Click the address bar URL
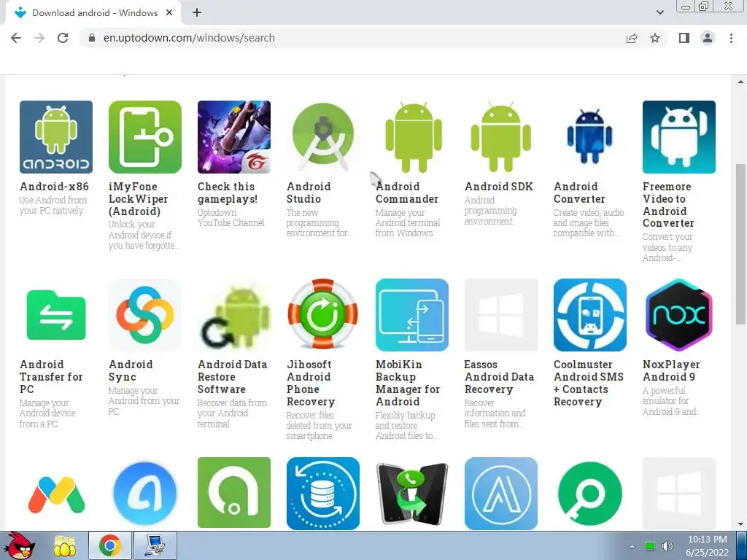Screen dimensions: 747x560 [x=189, y=38]
